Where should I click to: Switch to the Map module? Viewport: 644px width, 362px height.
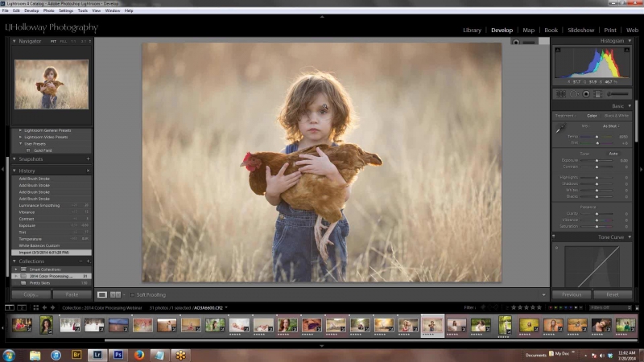[x=528, y=30]
